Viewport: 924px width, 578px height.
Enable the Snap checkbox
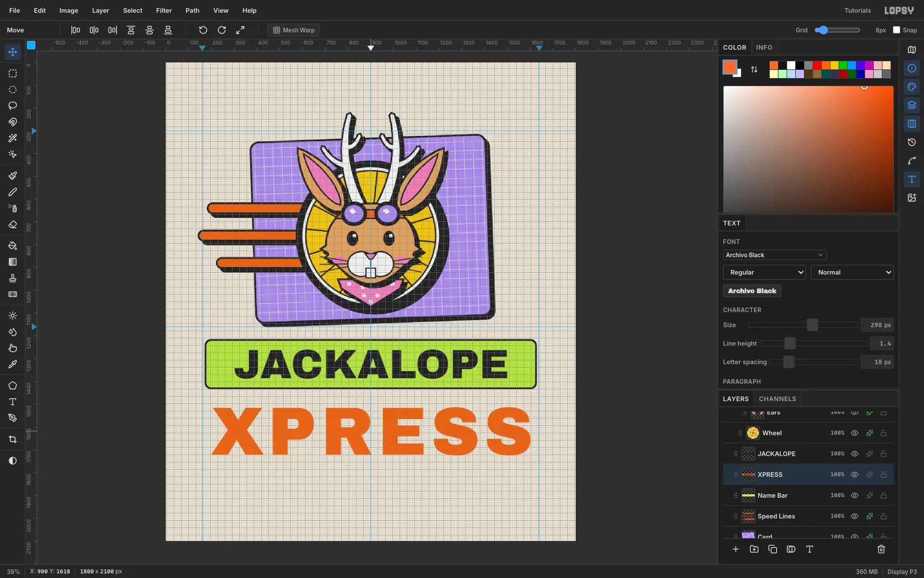(x=896, y=30)
